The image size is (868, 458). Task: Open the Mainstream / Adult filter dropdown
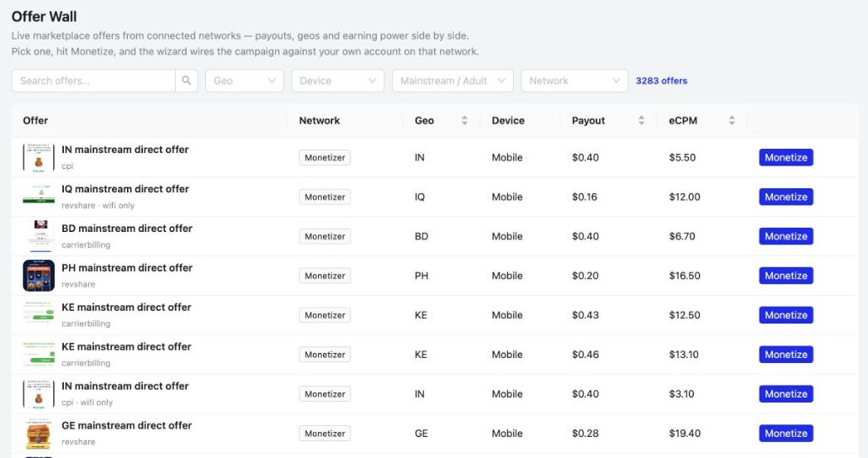click(453, 81)
